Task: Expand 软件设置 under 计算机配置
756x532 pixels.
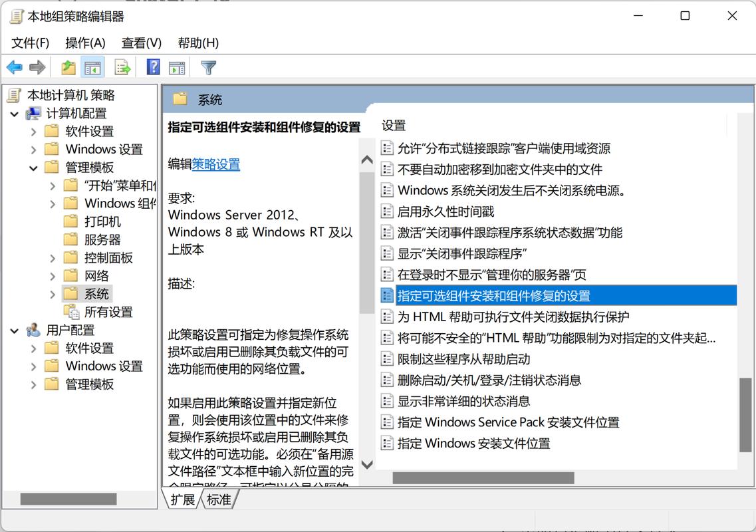Action: (x=33, y=132)
